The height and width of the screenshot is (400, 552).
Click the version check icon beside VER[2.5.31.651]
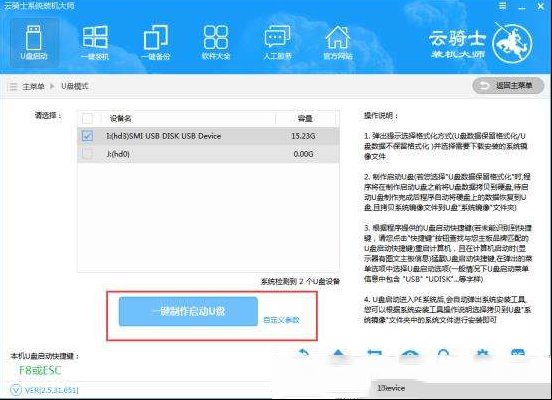[16, 390]
